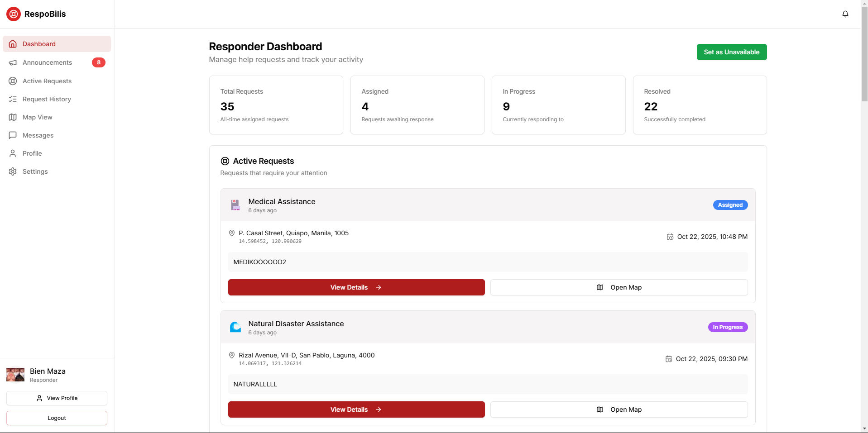The height and width of the screenshot is (433, 868).
Task: Click the In Progress stat card
Action: pyautogui.click(x=558, y=105)
